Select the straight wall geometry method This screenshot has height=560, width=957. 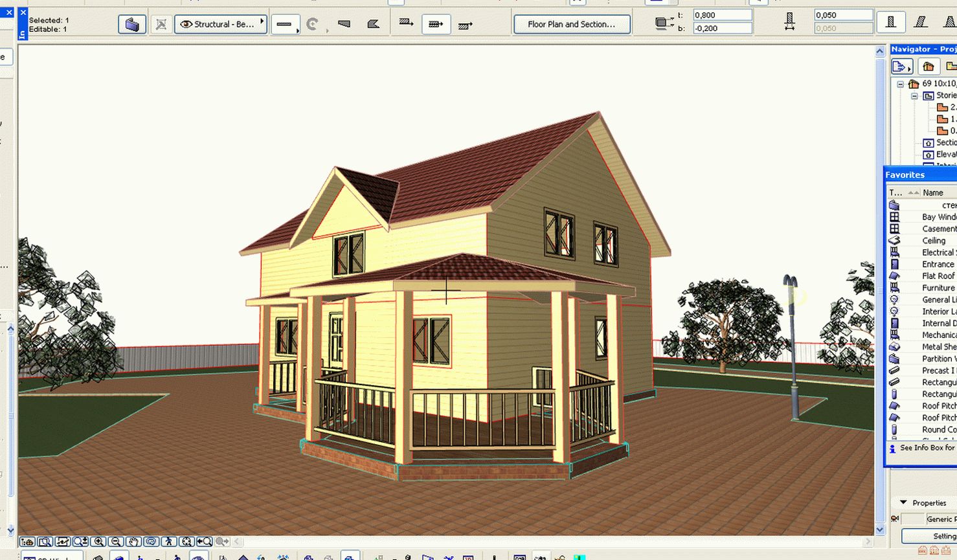click(284, 25)
